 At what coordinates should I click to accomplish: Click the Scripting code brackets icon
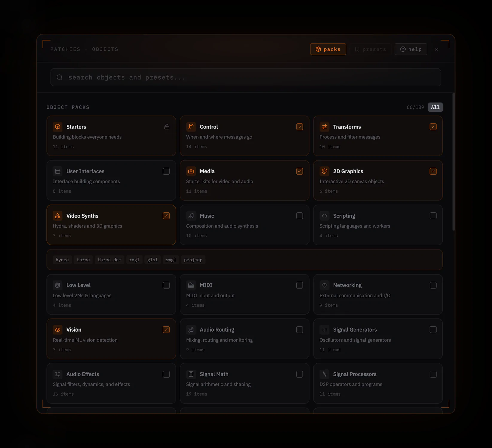(324, 216)
